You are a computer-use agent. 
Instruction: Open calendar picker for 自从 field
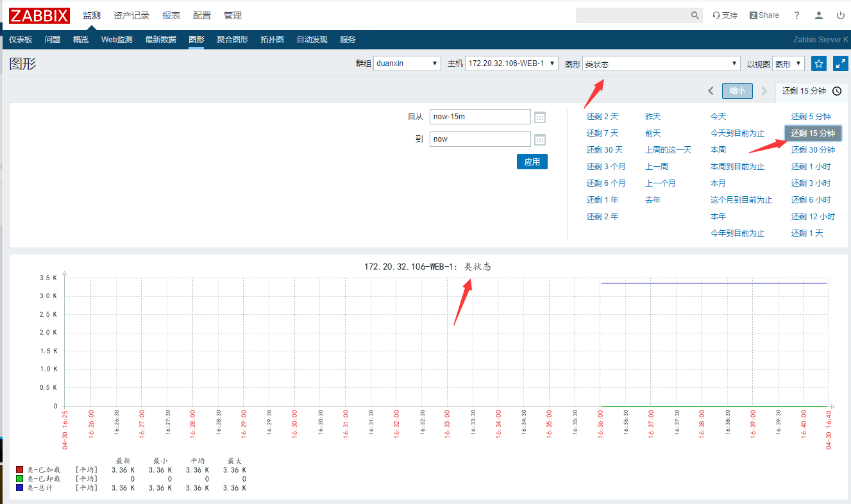[x=540, y=117]
